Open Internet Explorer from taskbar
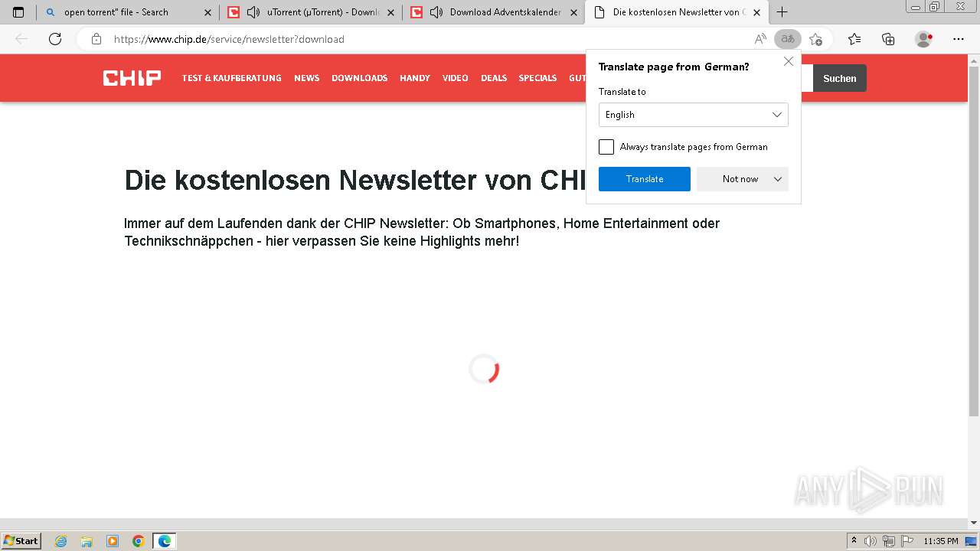Viewport: 980px width, 551px height. (x=61, y=541)
